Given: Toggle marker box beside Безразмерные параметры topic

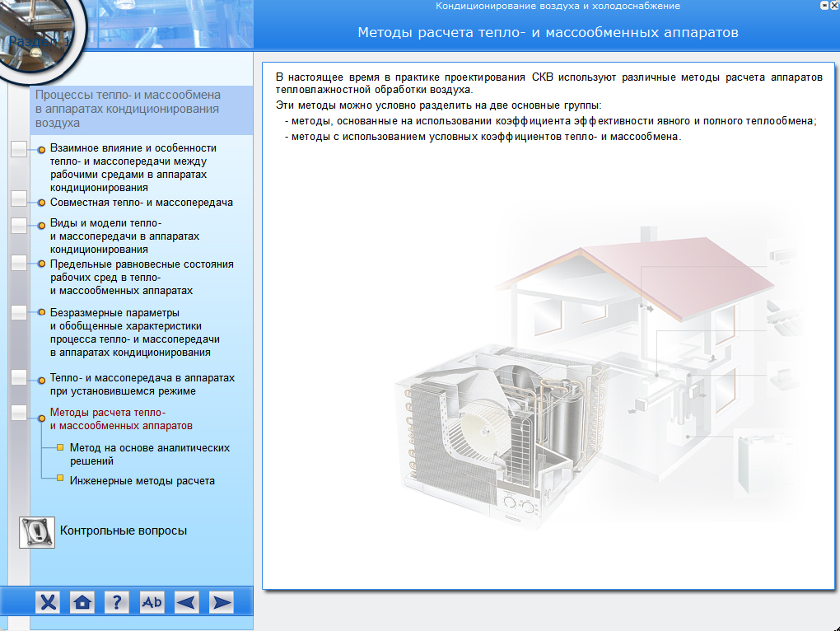Looking at the screenshot, I should pyautogui.click(x=20, y=313).
